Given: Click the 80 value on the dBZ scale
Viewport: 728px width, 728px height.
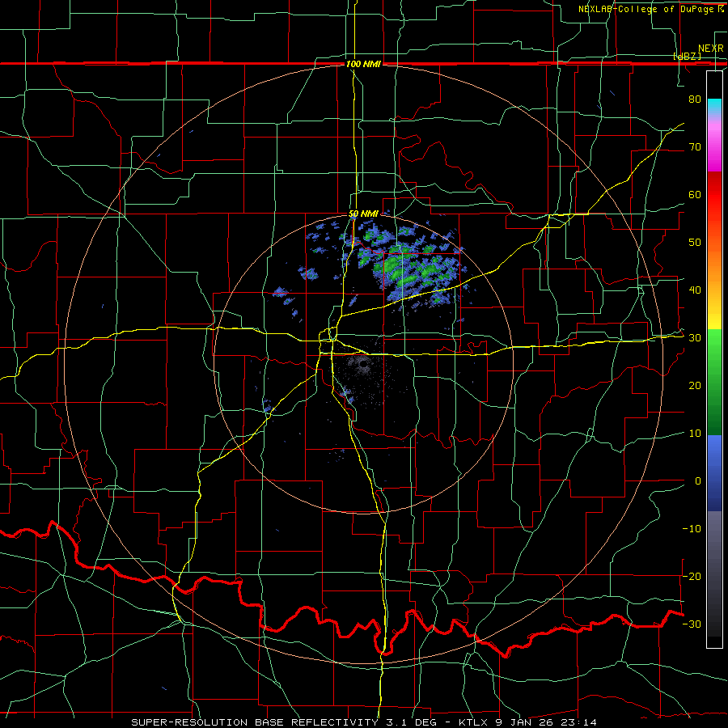Looking at the screenshot, I should (695, 99).
